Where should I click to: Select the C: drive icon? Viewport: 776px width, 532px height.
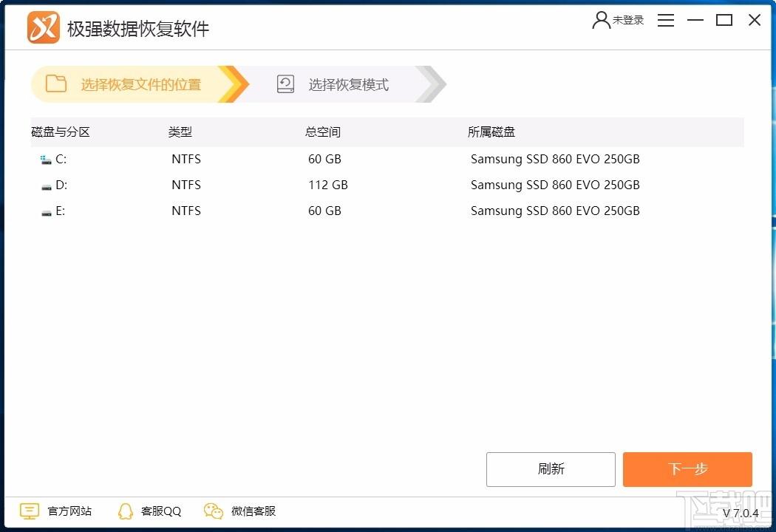46,160
